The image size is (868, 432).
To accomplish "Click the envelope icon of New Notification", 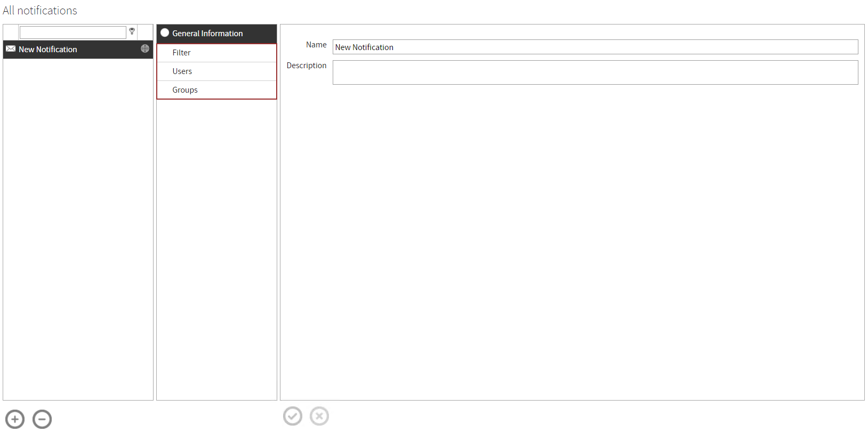I will (x=11, y=48).
